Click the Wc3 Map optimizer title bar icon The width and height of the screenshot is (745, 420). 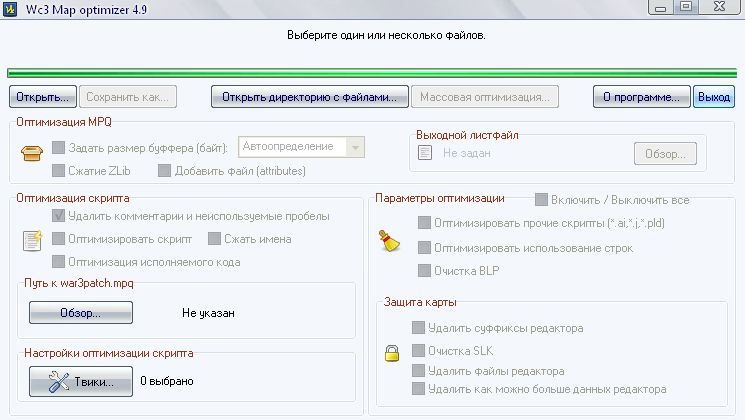(10, 9)
